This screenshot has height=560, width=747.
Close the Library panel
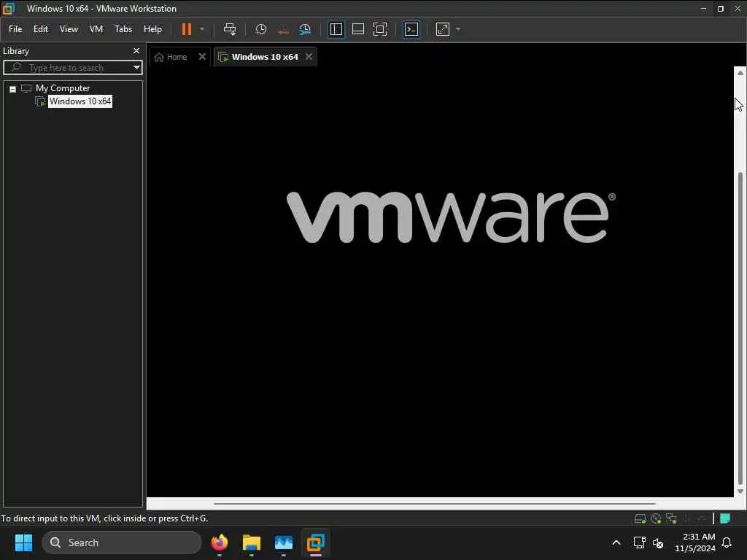pos(136,51)
